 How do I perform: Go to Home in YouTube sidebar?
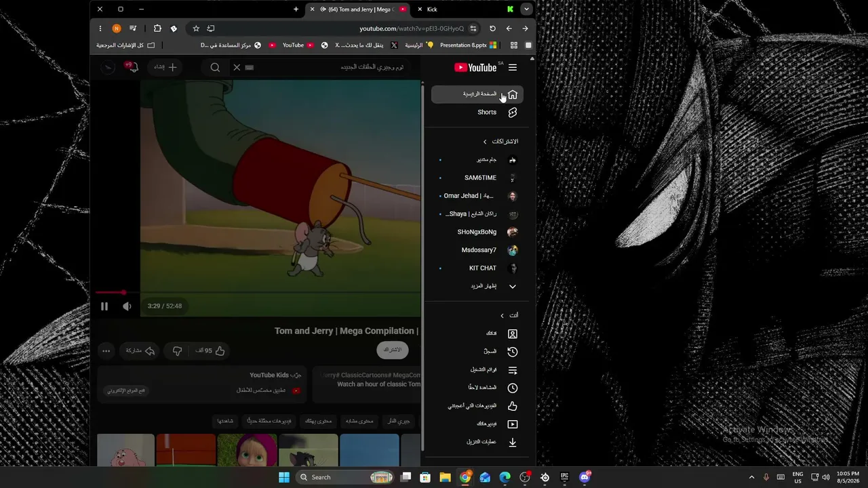[477, 94]
